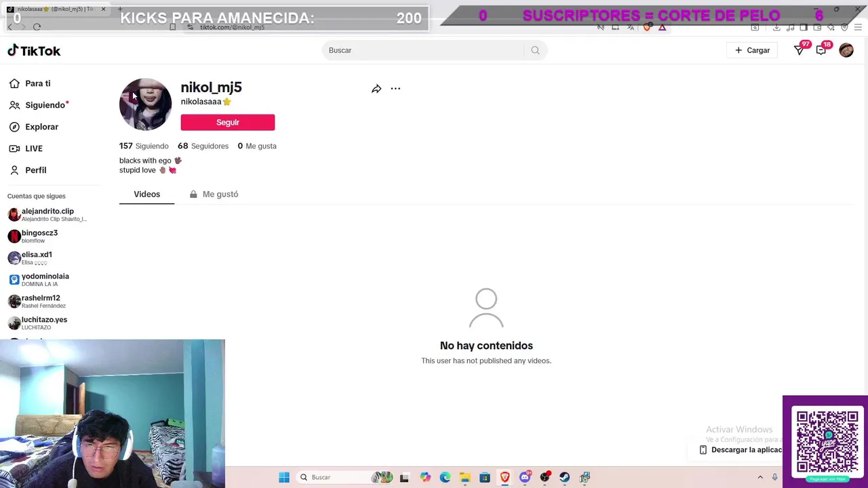868x488 pixels.
Task: Click the LIVE camera icon
Action: 14,148
